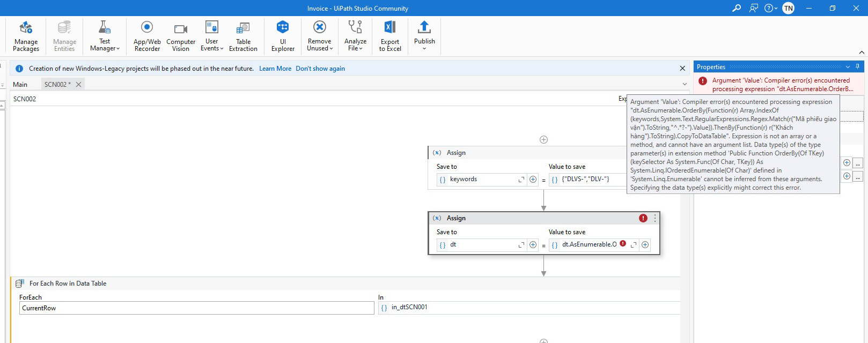Select the SCN002 tab

(57, 84)
